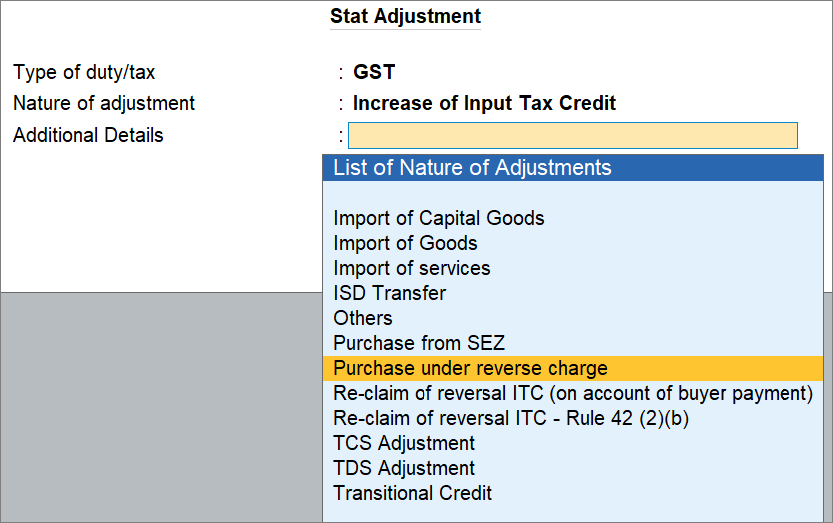This screenshot has height=523, width=833.
Task: Select highlighted Purchase under reverse charge
Action: click(x=470, y=368)
